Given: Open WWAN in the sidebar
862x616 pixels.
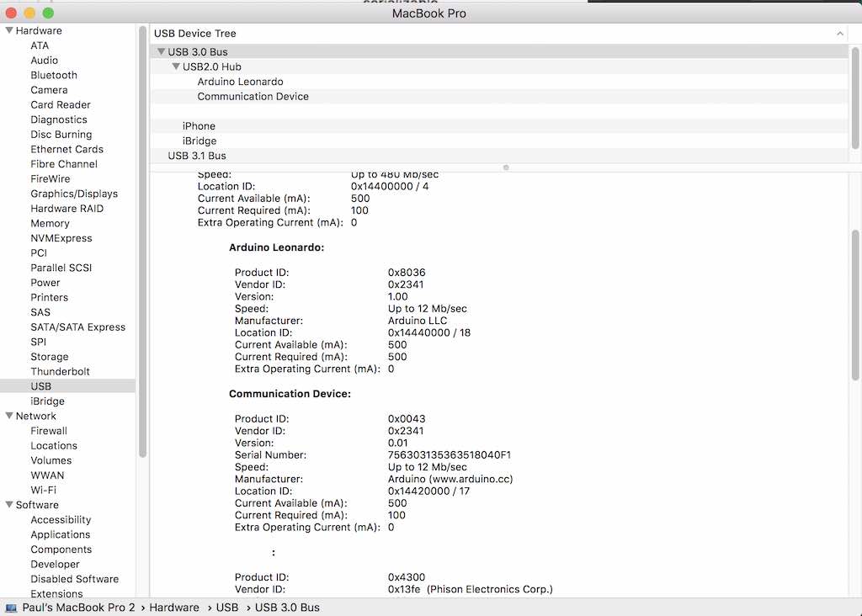Looking at the screenshot, I should click(47, 475).
